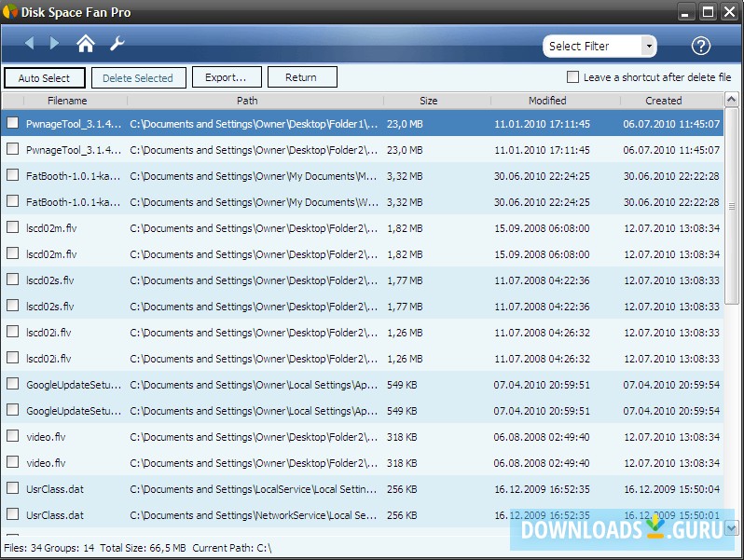Check the FatBooth file with path ending W...
The height and width of the screenshot is (560, 744).
13,201
